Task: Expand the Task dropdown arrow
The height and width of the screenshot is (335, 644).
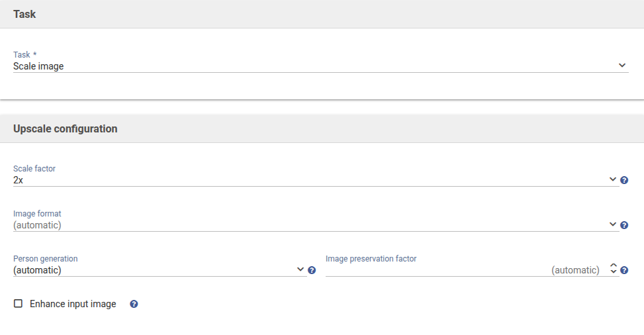Action: [622, 66]
